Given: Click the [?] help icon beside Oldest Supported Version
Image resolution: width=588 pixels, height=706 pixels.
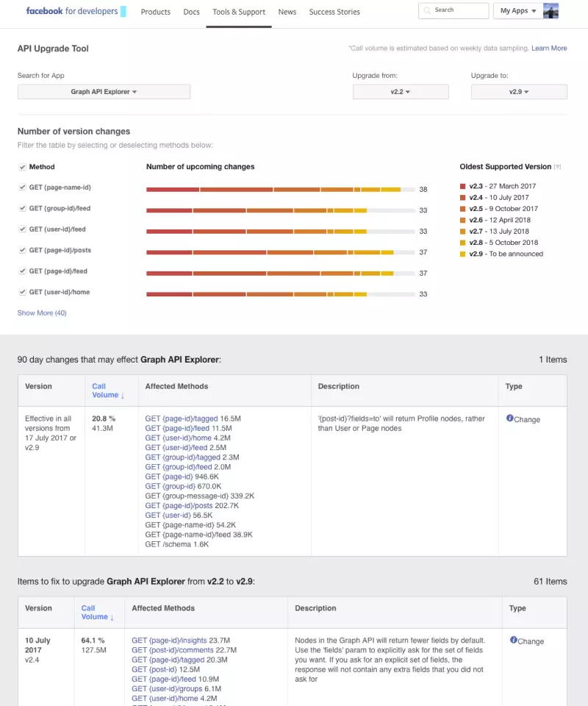Looking at the screenshot, I should point(556,168).
